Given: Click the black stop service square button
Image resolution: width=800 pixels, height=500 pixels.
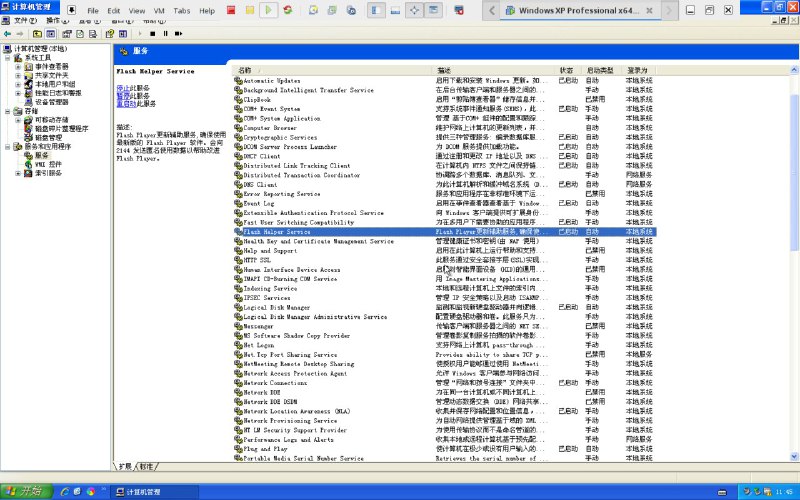Looking at the screenshot, I should point(152,34).
